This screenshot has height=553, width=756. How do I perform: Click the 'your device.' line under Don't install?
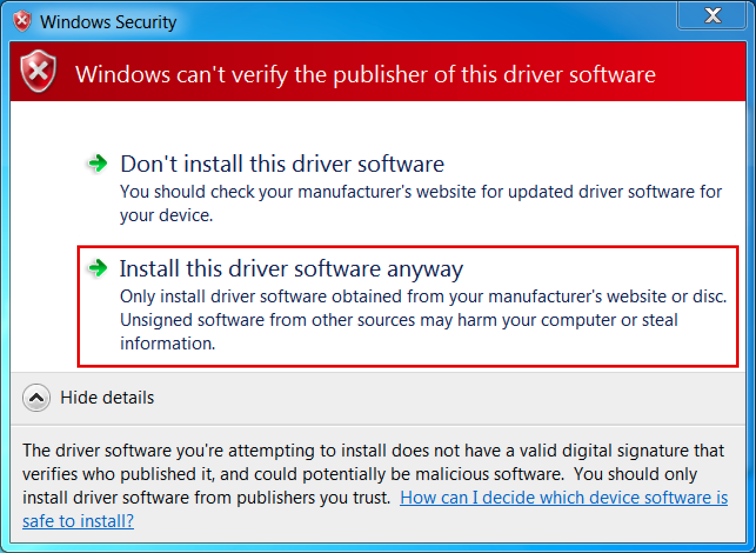click(x=166, y=215)
